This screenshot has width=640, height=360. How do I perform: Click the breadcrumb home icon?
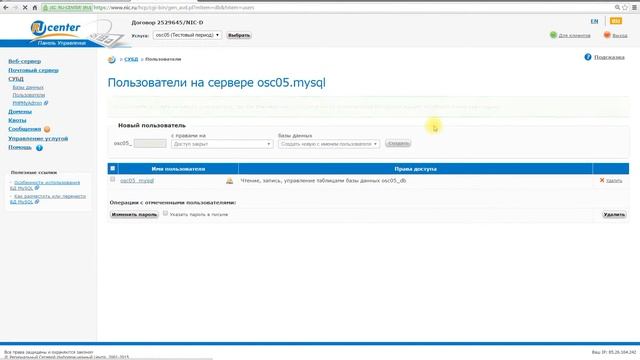(x=111, y=60)
